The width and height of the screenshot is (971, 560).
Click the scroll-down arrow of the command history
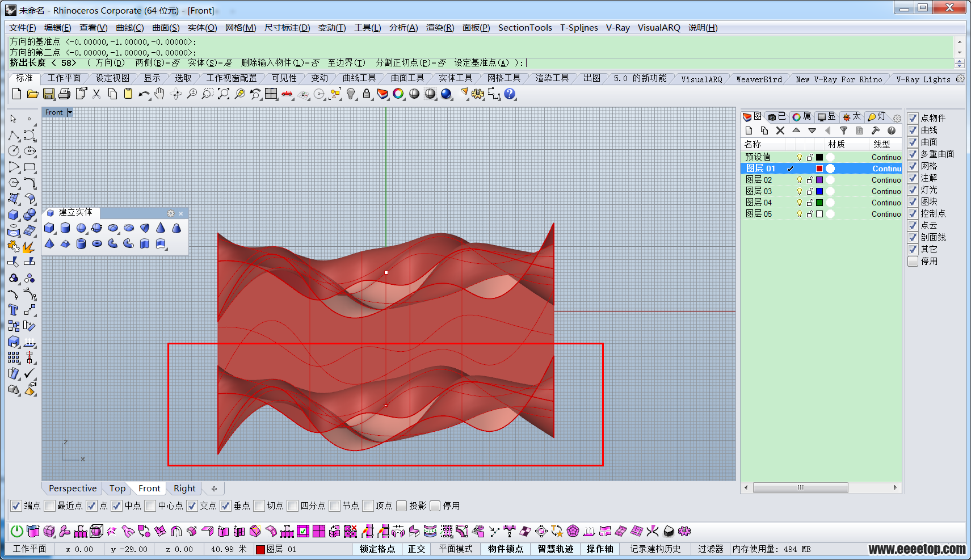pos(959,52)
